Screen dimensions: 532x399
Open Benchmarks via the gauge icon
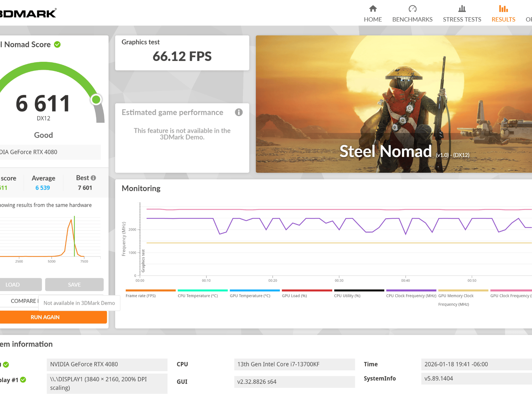tap(412, 9)
